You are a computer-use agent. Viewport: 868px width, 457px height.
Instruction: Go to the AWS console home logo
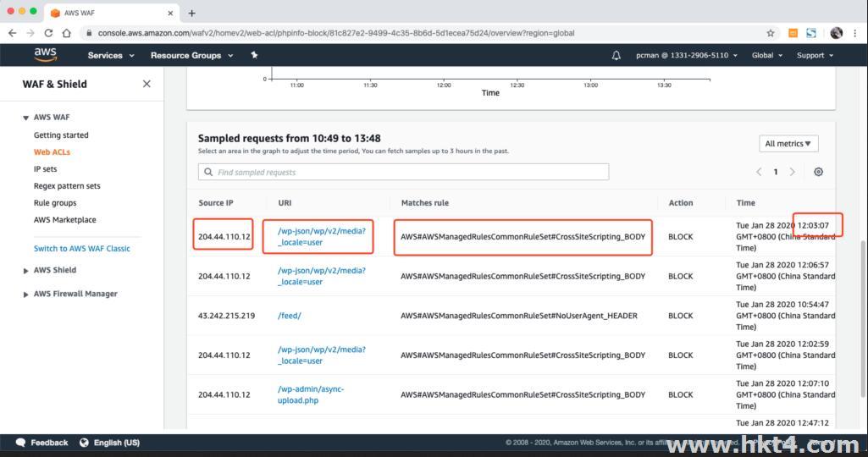46,54
